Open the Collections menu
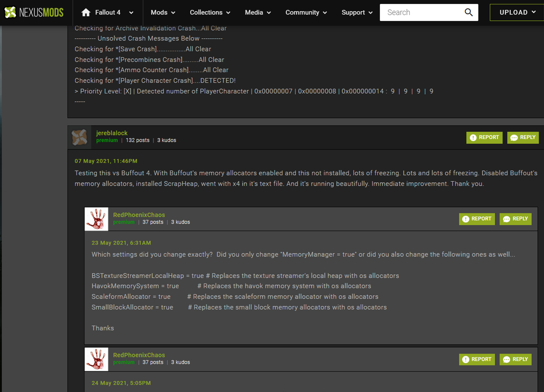Viewport: 544px width, 392px height. [210, 13]
